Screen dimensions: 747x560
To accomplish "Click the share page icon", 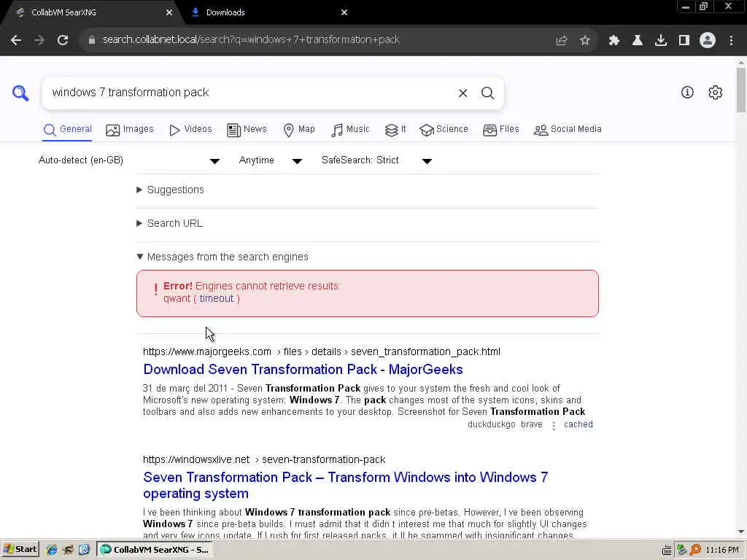I will [x=561, y=41].
